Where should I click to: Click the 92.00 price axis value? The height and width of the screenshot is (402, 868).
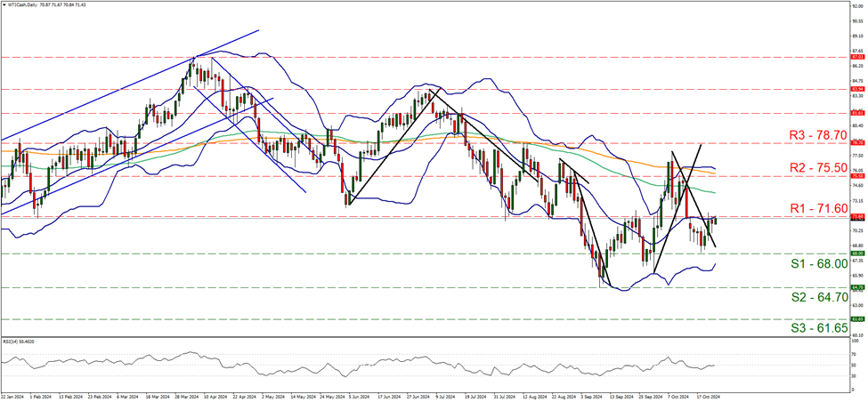click(857, 6)
